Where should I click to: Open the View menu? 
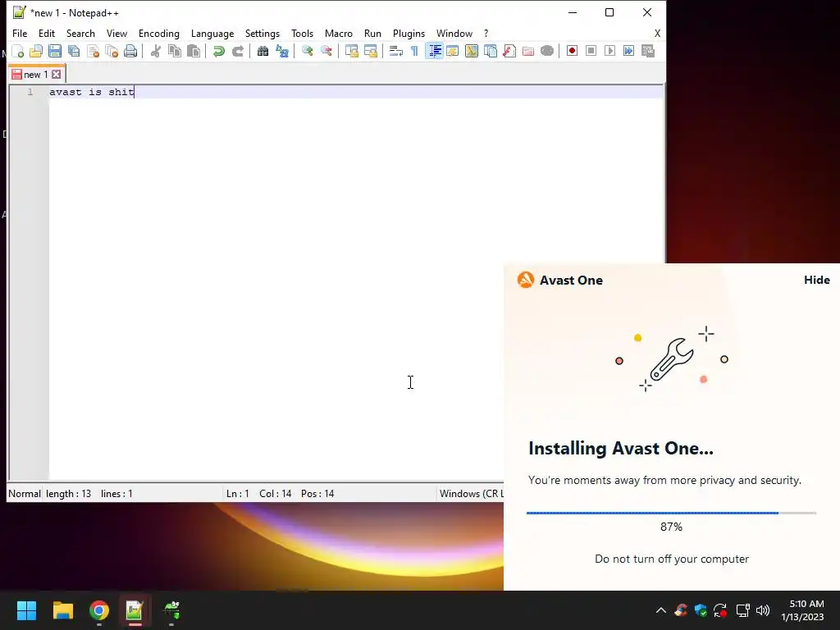tap(116, 33)
